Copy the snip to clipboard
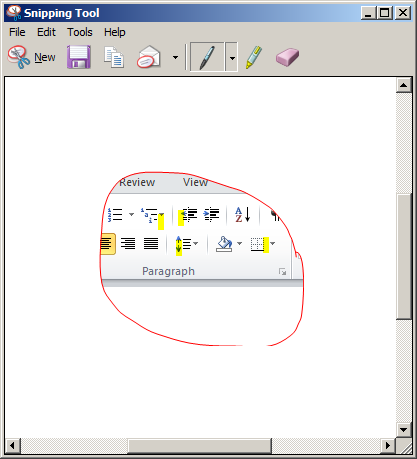417x459 pixels. click(x=114, y=57)
